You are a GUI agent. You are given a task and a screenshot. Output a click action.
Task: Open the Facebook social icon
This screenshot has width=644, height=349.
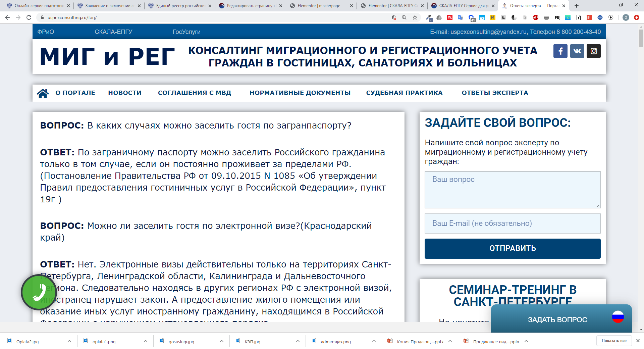(x=560, y=51)
